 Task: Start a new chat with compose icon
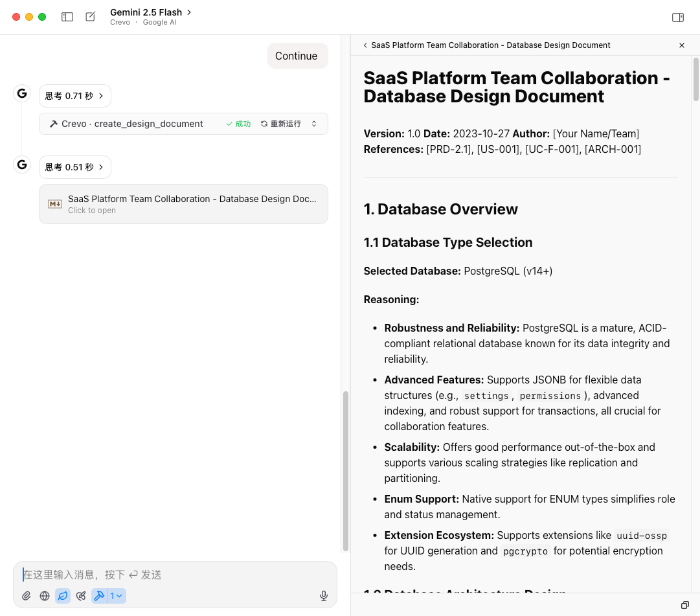coord(91,17)
